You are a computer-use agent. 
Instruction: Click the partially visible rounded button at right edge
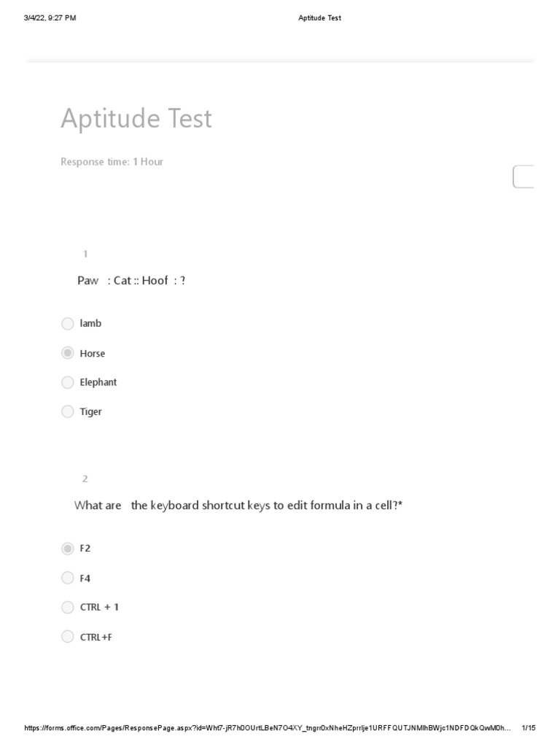[524, 177]
